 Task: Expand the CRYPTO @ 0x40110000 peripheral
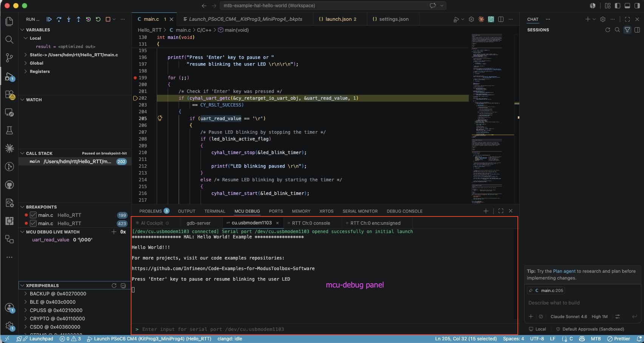(x=26, y=319)
